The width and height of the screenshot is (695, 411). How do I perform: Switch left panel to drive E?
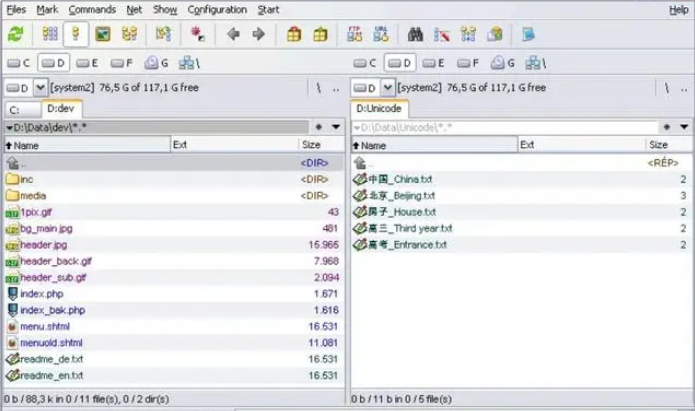pos(87,63)
